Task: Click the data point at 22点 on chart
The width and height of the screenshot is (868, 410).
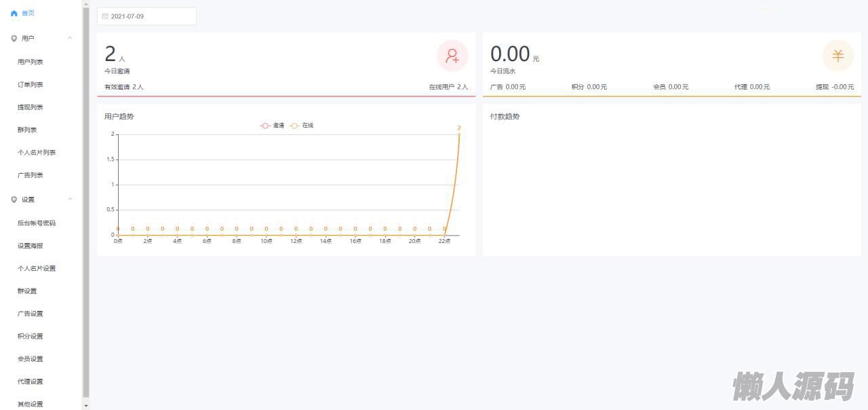Action: pos(445,235)
